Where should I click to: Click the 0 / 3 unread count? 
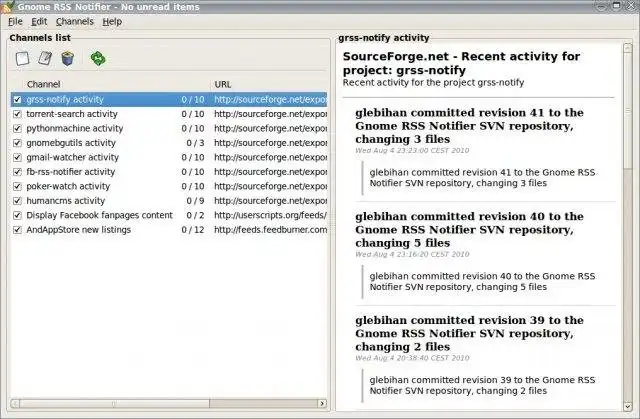click(x=195, y=143)
